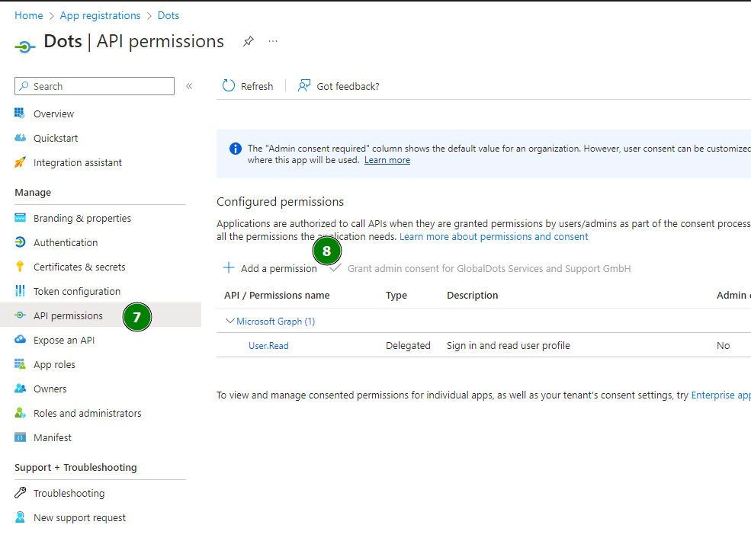Open Troubleshooting under Support
Viewport: 751px width, 560px height.
click(x=69, y=494)
